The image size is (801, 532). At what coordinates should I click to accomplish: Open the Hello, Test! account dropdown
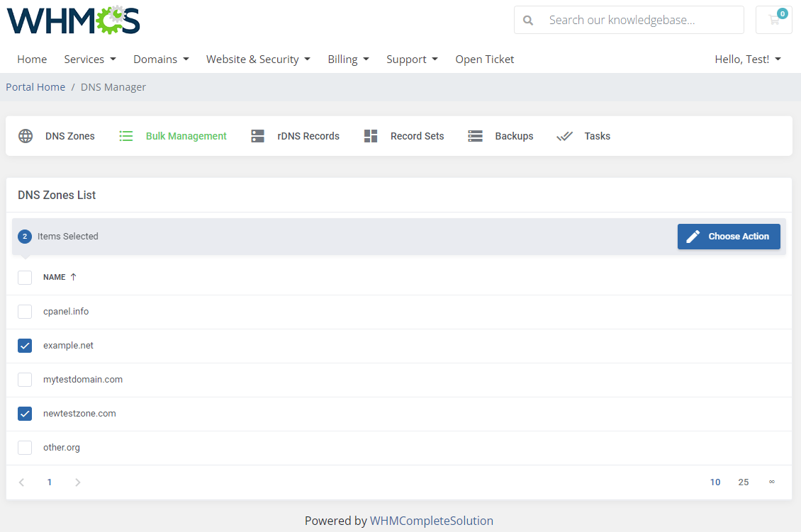pos(747,60)
